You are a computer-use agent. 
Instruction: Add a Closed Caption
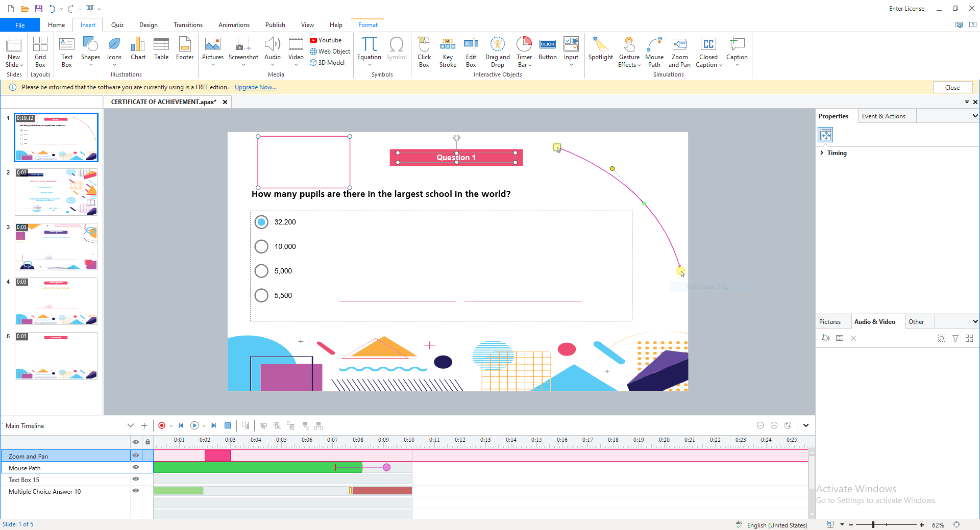point(708,50)
